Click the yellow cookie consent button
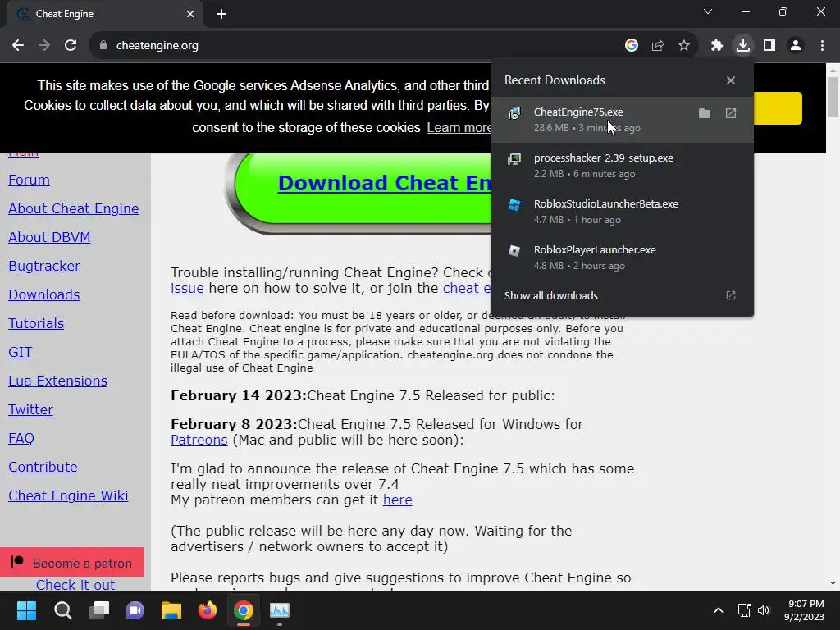The height and width of the screenshot is (630, 840). coord(778,108)
